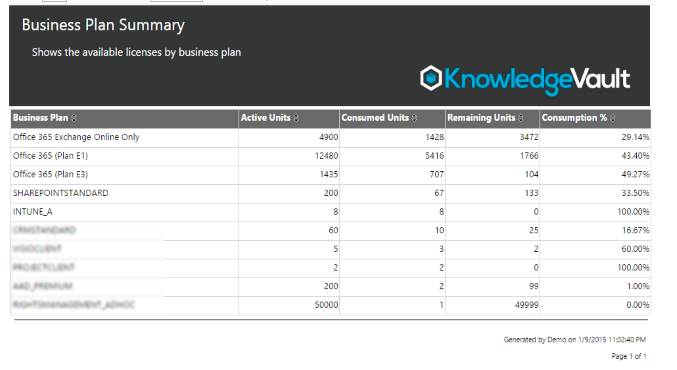
Task: Click the SHAREPOINTSTANDARD plan row
Action: pyautogui.click(x=331, y=193)
